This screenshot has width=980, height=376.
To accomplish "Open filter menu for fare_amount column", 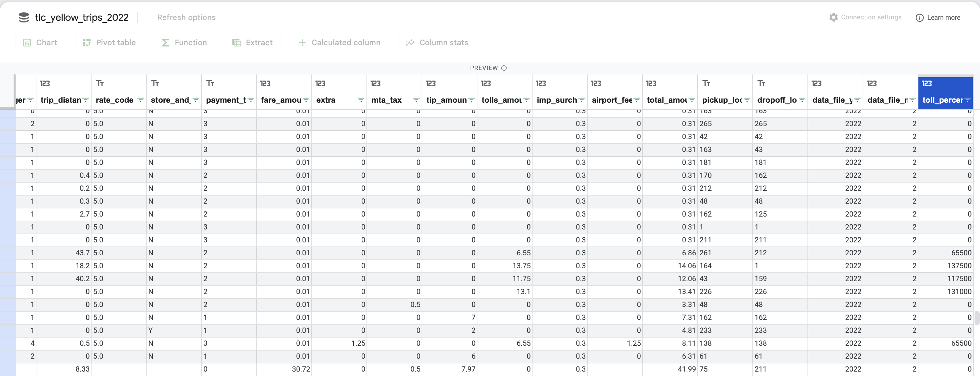I will tap(306, 100).
